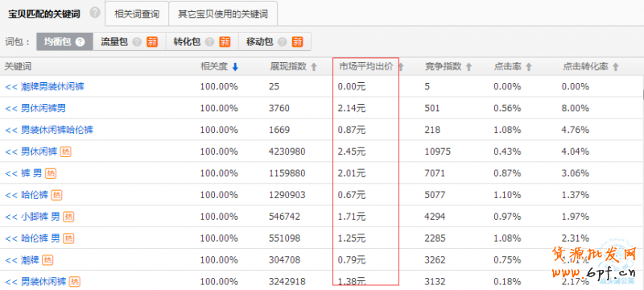The height and width of the screenshot is (290, 644).
Task: Select the 转化包 keyword package
Action: coord(202,42)
